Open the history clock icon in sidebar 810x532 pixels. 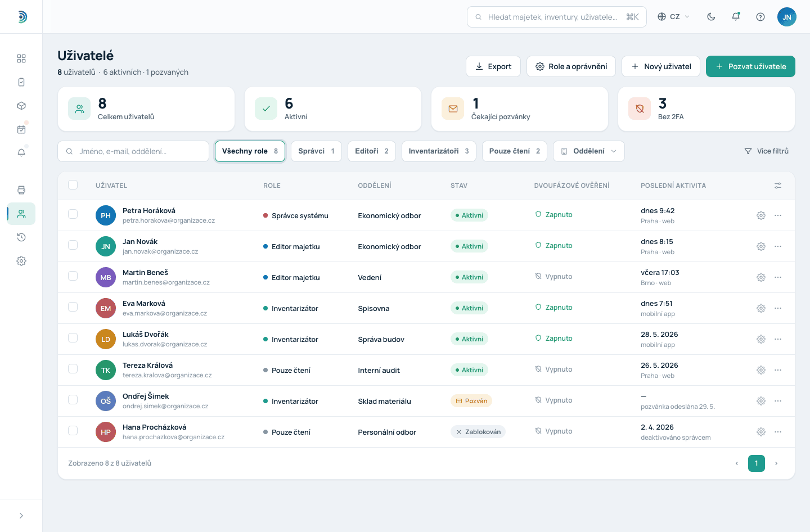click(21, 237)
